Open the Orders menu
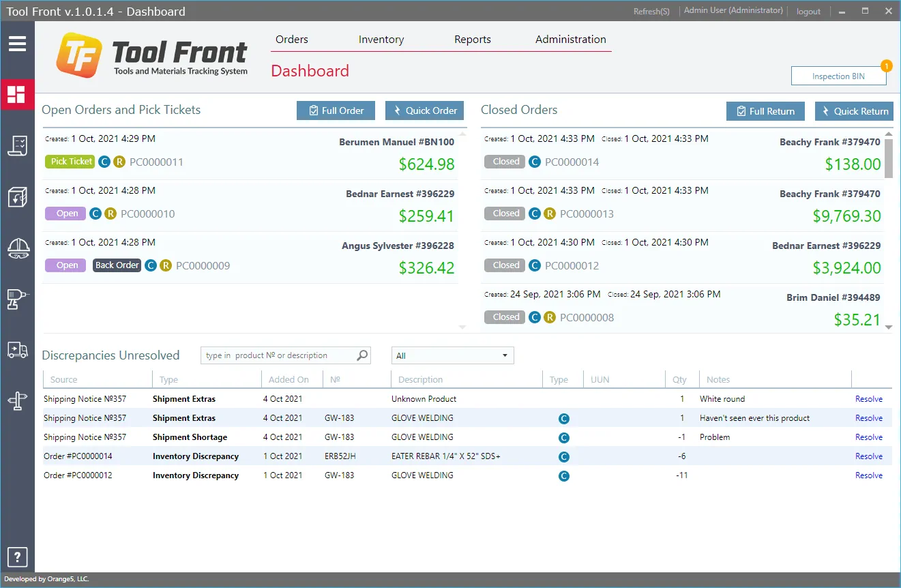Image resolution: width=901 pixels, height=588 pixels. coord(292,40)
